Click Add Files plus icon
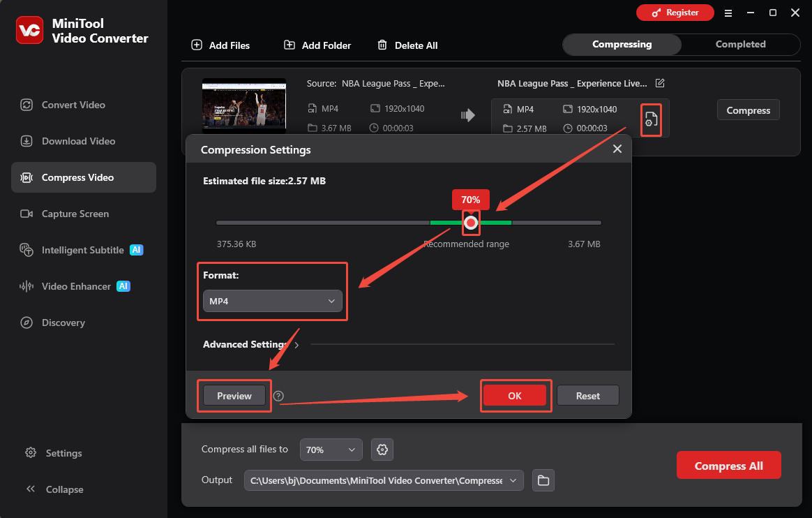The width and height of the screenshot is (812, 518). (197, 45)
